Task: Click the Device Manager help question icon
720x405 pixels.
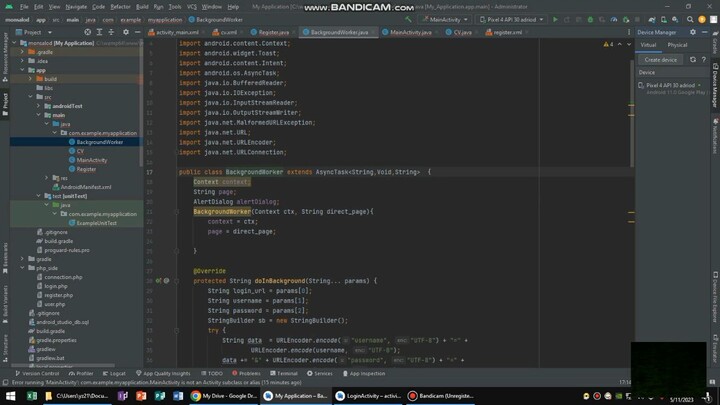Action: click(x=703, y=60)
